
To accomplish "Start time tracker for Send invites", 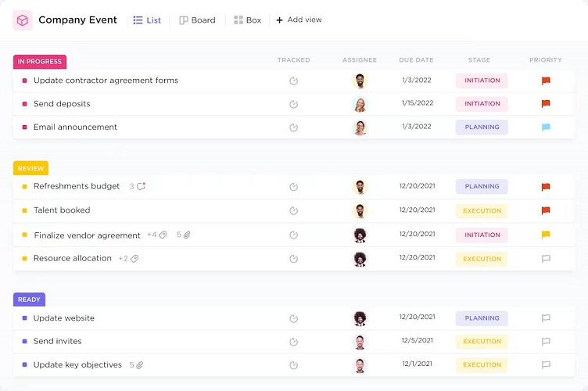I will 294,342.
